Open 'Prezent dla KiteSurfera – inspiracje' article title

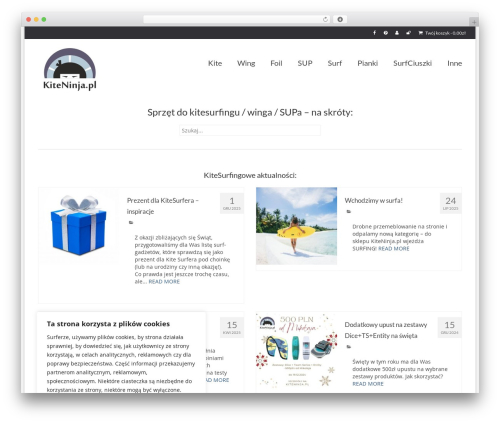pos(163,206)
